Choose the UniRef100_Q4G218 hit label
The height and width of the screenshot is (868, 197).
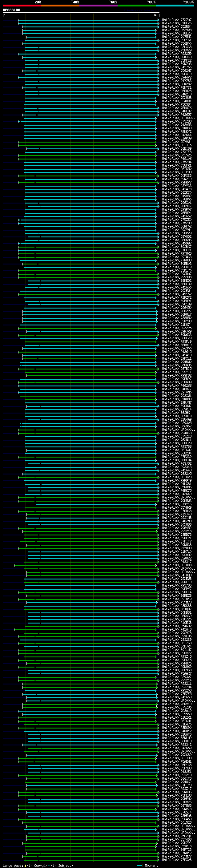[x=177, y=94]
